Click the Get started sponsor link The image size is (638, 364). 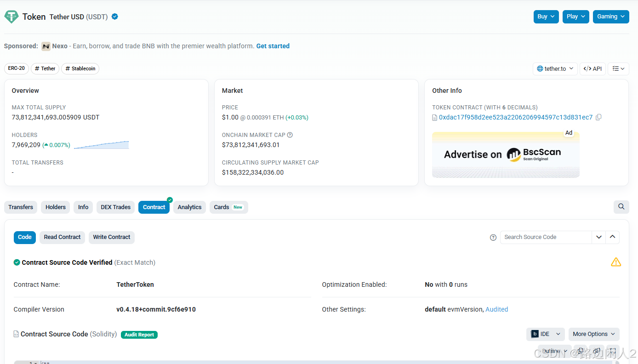273,46
